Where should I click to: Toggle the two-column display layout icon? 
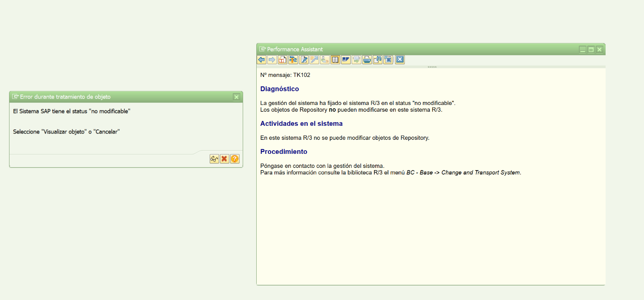[335, 60]
